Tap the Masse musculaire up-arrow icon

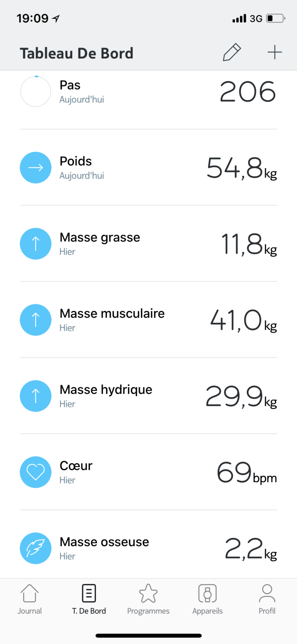[36, 320]
